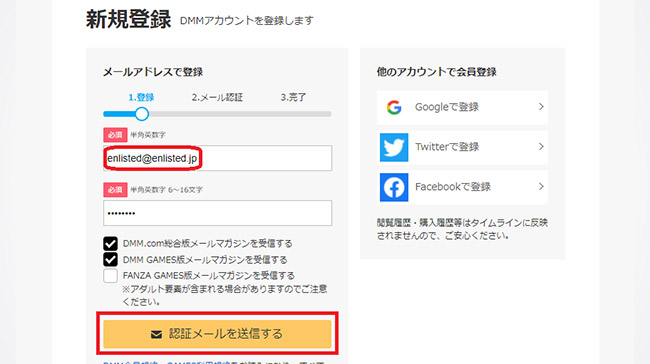Click the Google logo icon
650x364 pixels.
[394, 107]
